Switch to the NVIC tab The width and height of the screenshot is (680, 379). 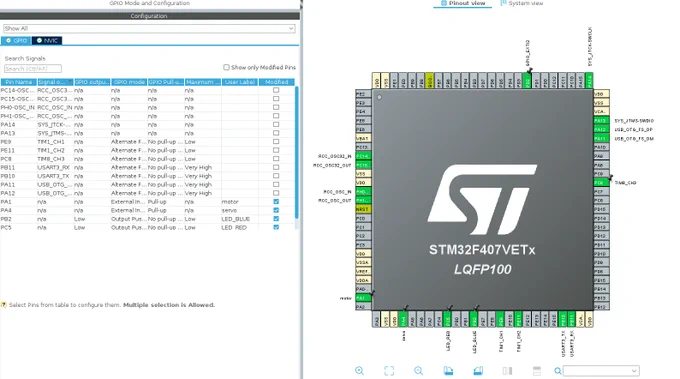tap(47, 40)
